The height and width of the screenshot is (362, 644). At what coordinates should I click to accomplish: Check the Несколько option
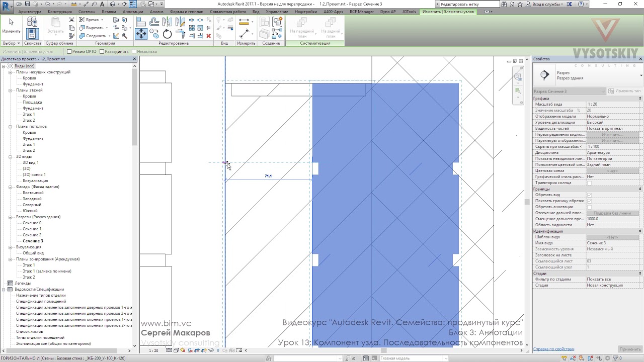[x=134, y=51]
